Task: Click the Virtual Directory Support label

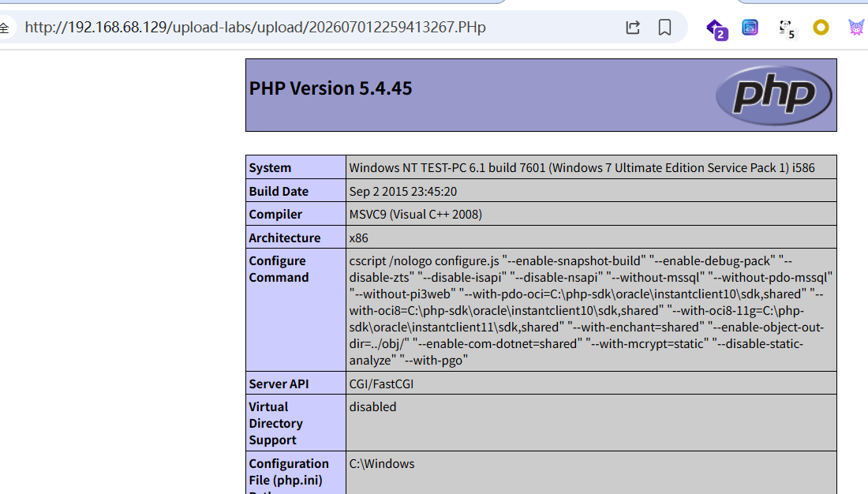Action: (x=275, y=423)
